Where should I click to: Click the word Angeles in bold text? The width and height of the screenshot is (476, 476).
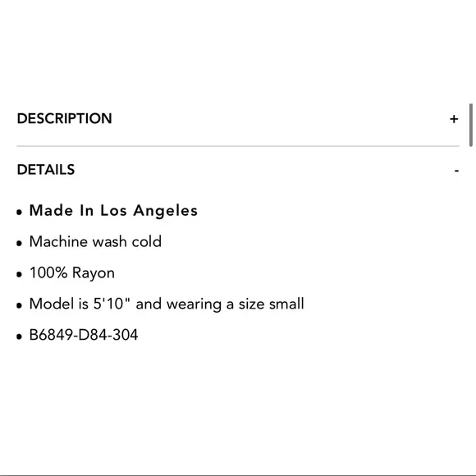[166, 211]
